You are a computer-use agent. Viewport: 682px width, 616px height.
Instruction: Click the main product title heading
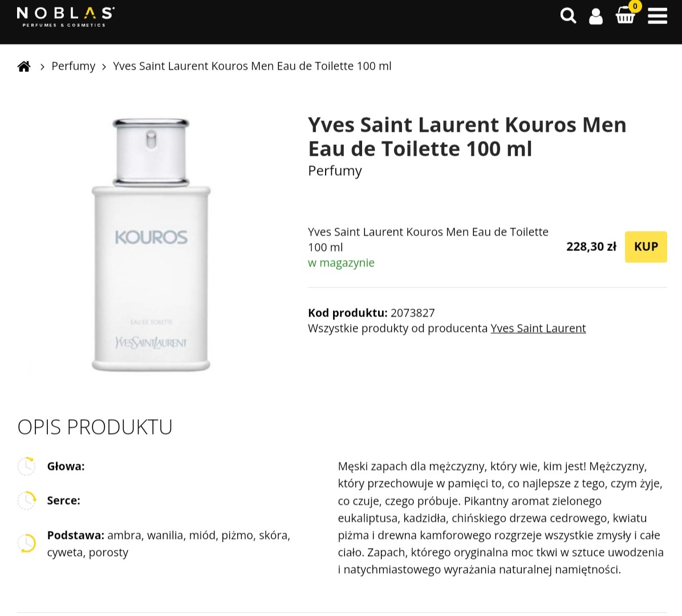(x=466, y=136)
